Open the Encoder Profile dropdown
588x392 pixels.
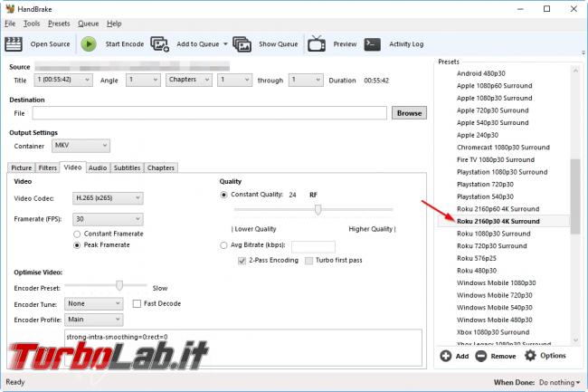click(x=94, y=320)
